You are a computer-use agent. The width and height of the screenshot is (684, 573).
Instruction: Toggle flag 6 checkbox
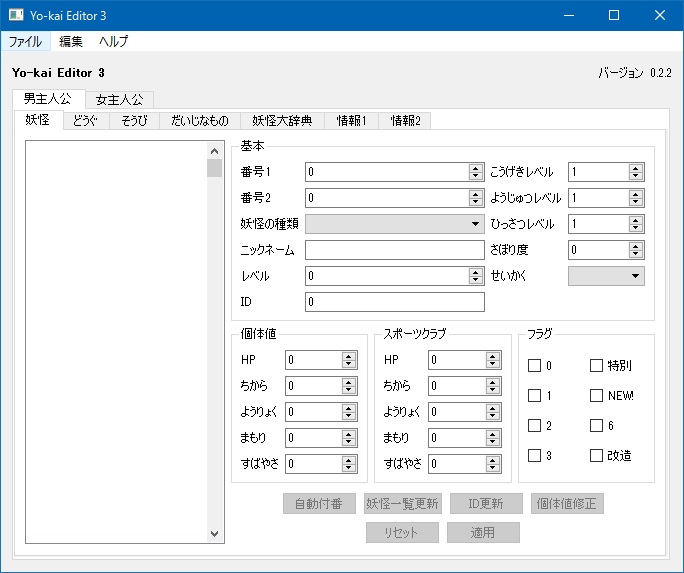(596, 426)
